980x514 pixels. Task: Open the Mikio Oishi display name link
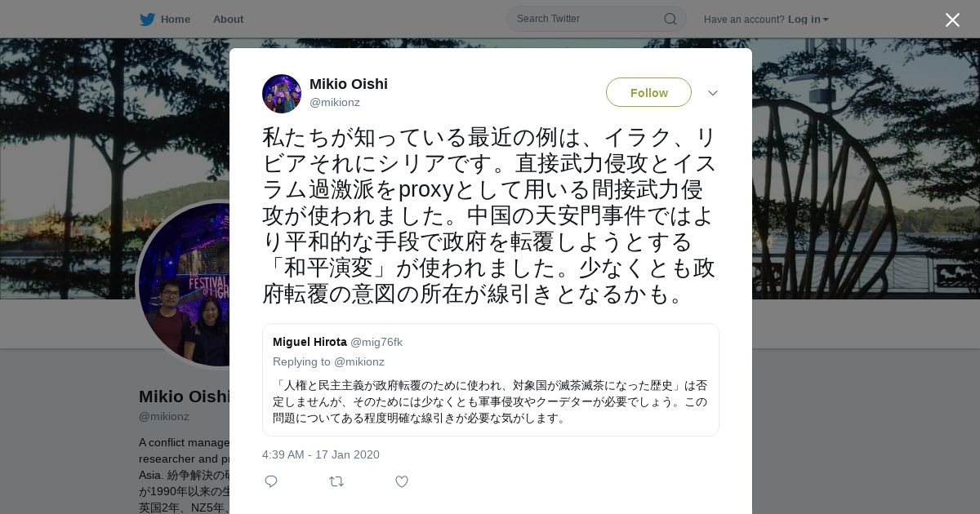(x=349, y=84)
